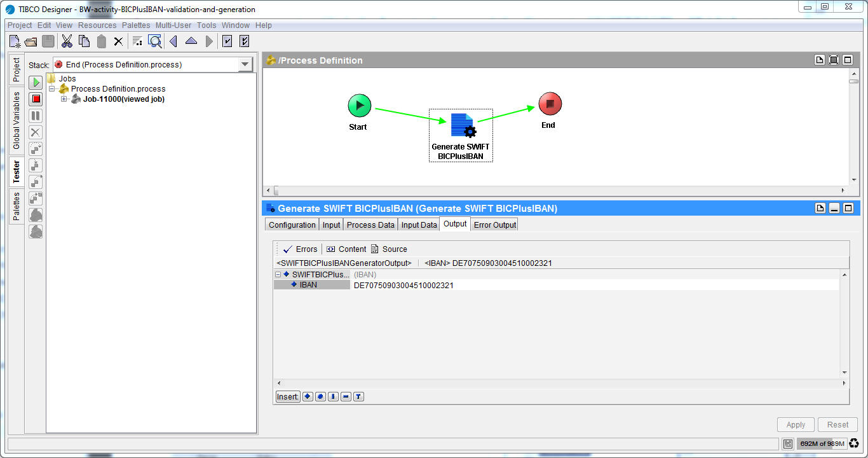Image resolution: width=868 pixels, height=458 pixels.
Task: Click the second step icon in the Tester column
Action: [x=36, y=165]
